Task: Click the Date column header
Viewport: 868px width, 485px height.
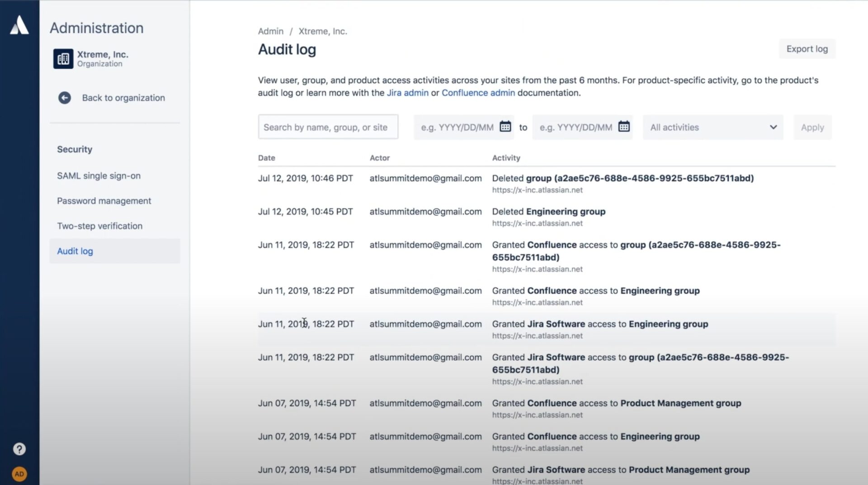Action: 267,158
